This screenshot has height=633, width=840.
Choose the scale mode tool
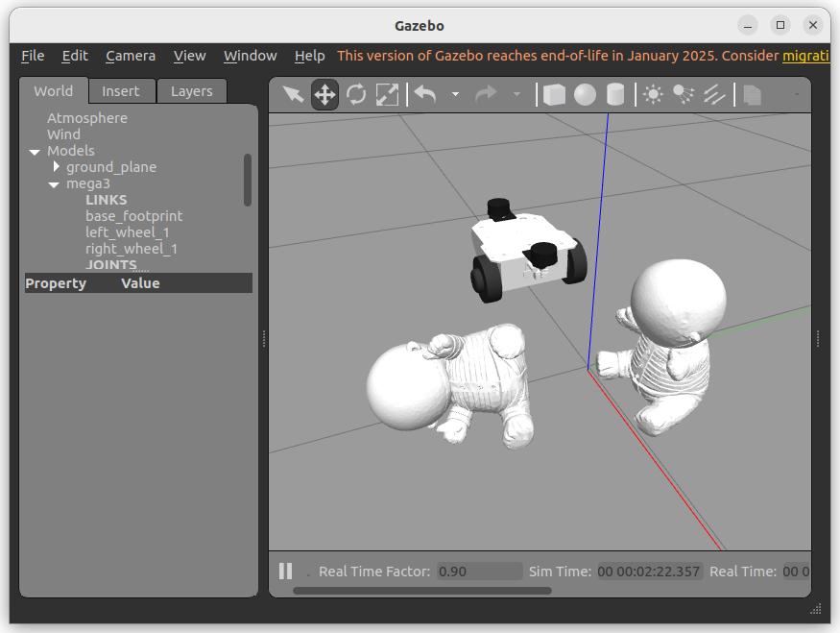tap(387, 94)
